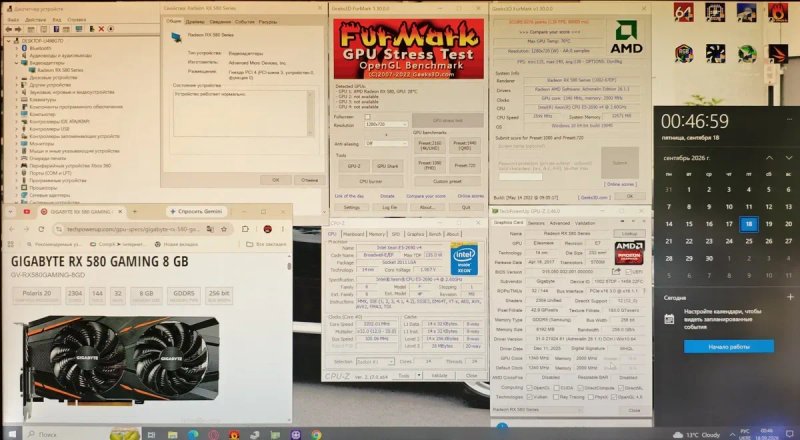Switch to Sensors tab in GPU-Z
This screenshot has width=800, height=440.
[x=536, y=223]
